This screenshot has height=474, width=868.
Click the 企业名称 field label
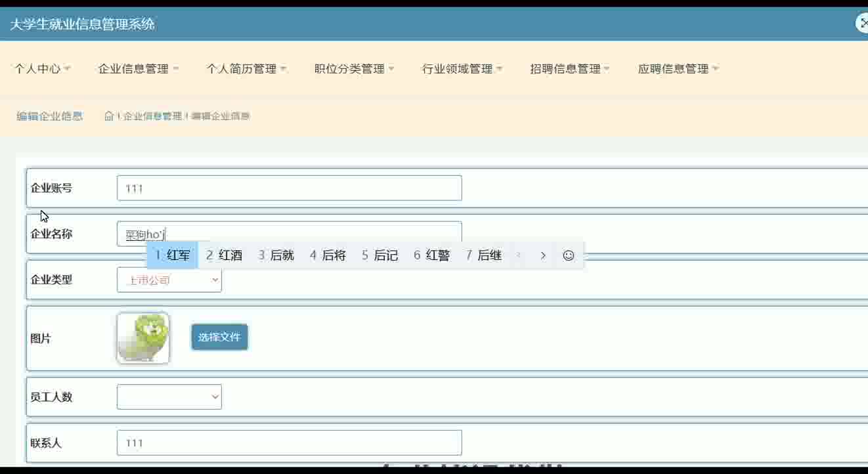tap(51, 234)
